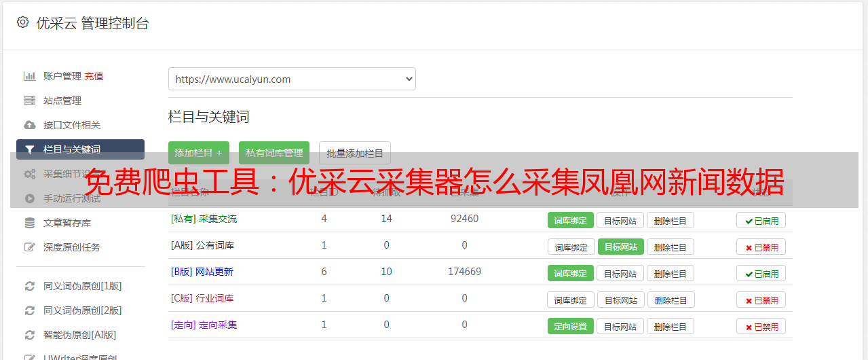
Task: Select 栏目与关键词 menu item
Action: (x=80, y=149)
